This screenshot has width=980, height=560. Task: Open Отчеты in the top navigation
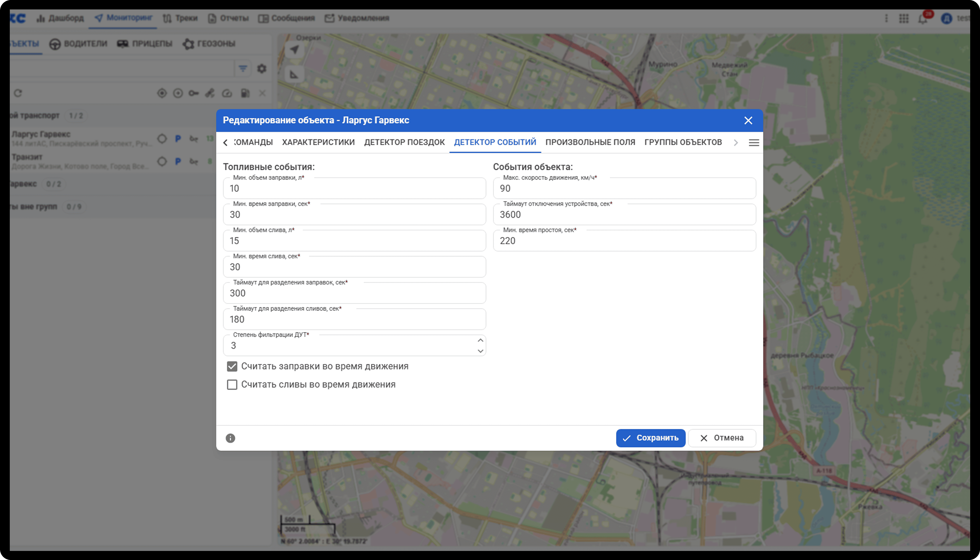(228, 18)
